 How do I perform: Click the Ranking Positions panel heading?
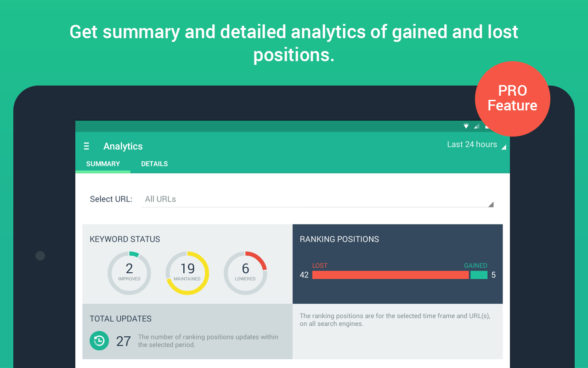[x=339, y=239]
